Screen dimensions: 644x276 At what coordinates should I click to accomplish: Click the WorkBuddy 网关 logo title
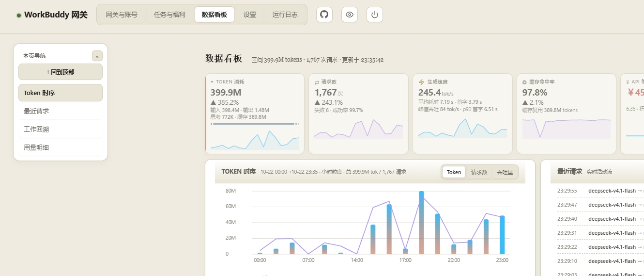pos(56,15)
